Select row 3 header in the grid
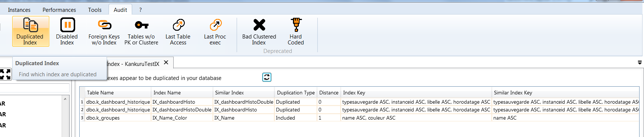The width and height of the screenshot is (644, 137). point(82,118)
